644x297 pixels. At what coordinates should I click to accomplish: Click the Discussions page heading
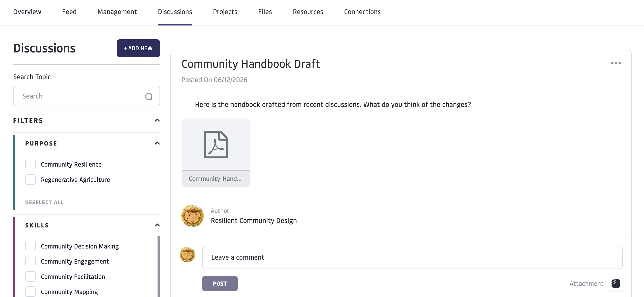[44, 49]
